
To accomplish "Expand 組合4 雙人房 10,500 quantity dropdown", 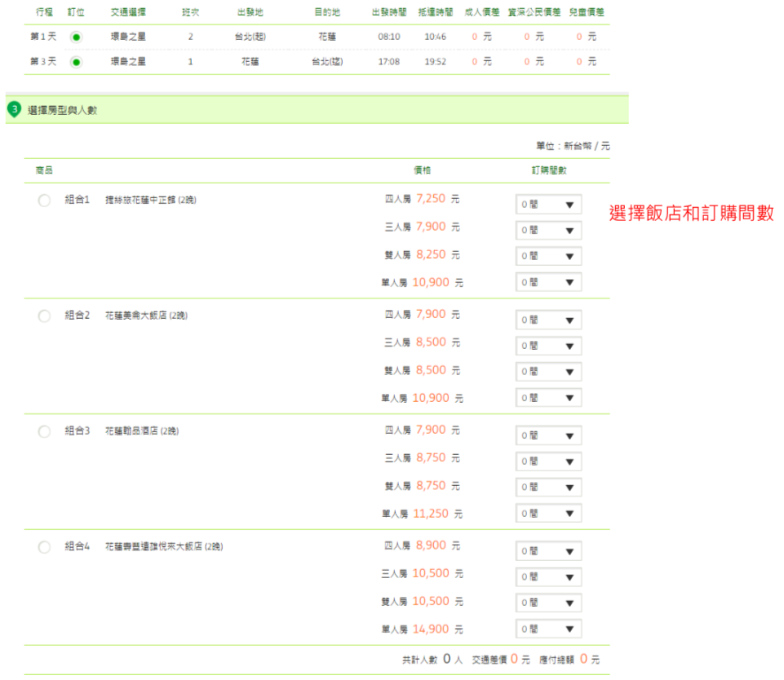I will (x=548, y=603).
